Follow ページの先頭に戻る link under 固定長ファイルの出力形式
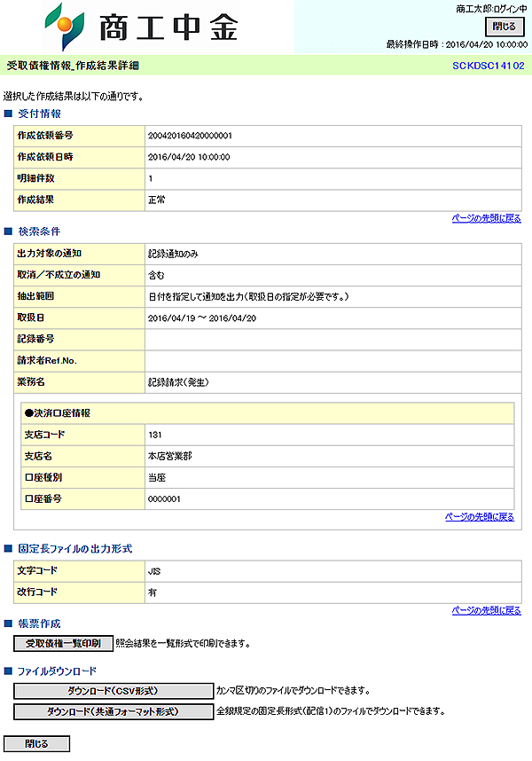Viewport: 532px width, 761px height. click(x=487, y=610)
